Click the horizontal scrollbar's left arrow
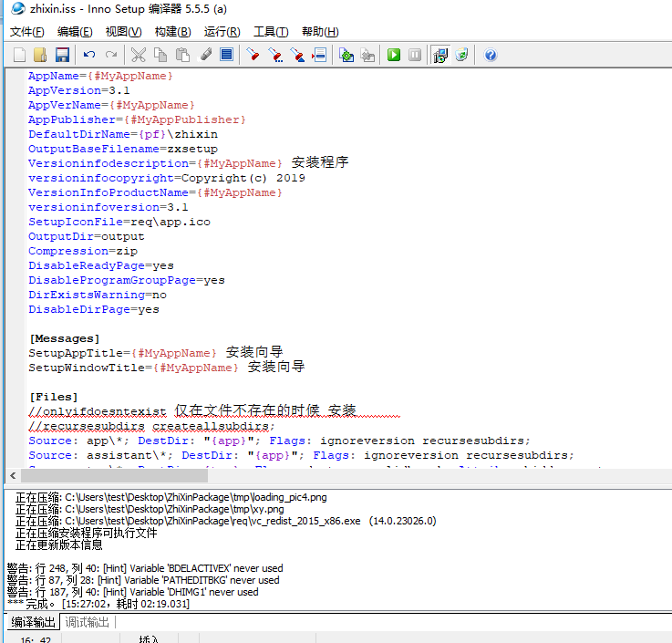 [13, 475]
